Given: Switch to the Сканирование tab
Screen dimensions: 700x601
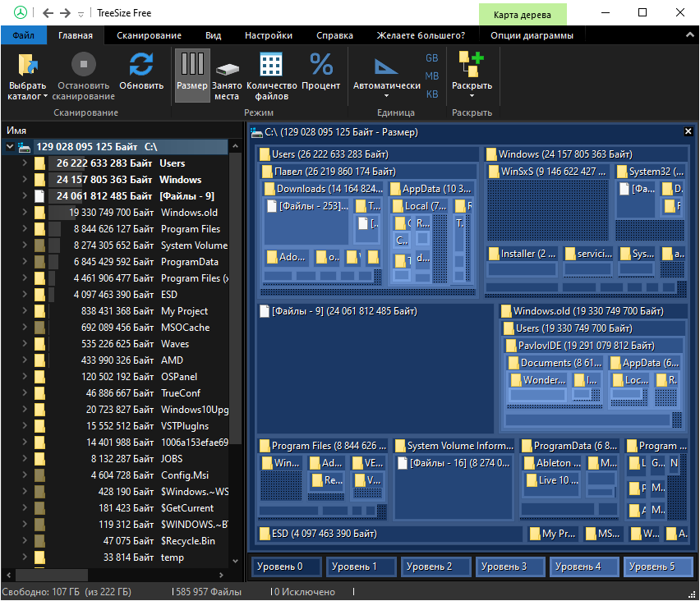Looking at the screenshot, I should (149, 35).
